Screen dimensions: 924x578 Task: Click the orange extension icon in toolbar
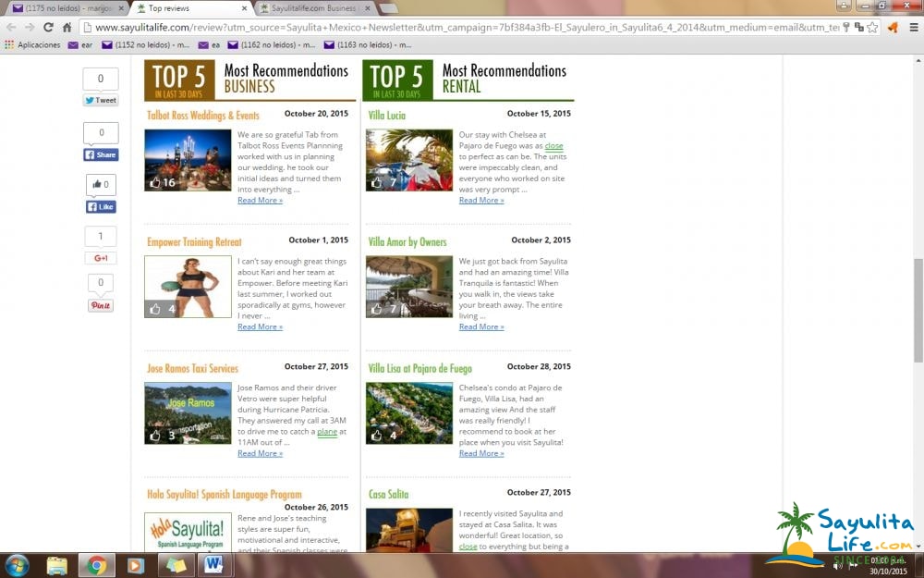tap(893, 27)
